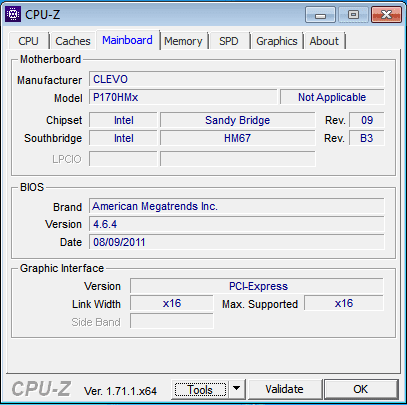The width and height of the screenshot is (407, 405).
Task: Click the Not Applicable model revision field
Action: [x=332, y=97]
